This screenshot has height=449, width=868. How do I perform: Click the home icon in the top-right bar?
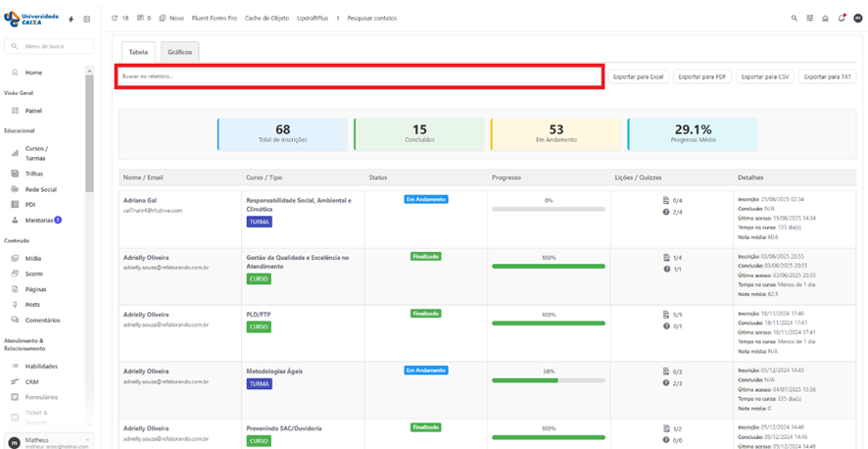[x=825, y=18]
